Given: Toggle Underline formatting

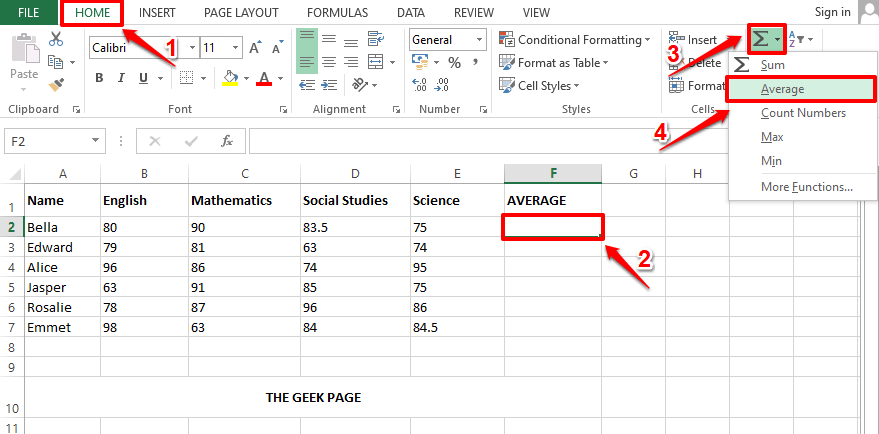Looking at the screenshot, I should click(x=144, y=78).
